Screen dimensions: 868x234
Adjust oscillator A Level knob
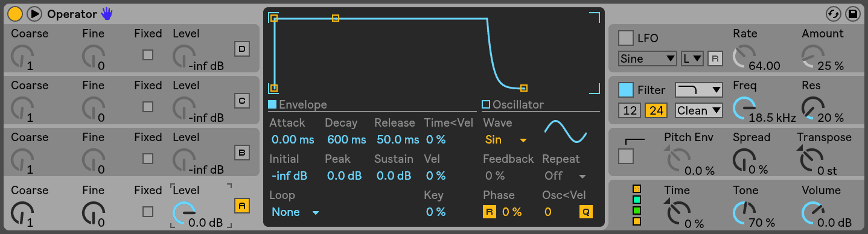(184, 213)
